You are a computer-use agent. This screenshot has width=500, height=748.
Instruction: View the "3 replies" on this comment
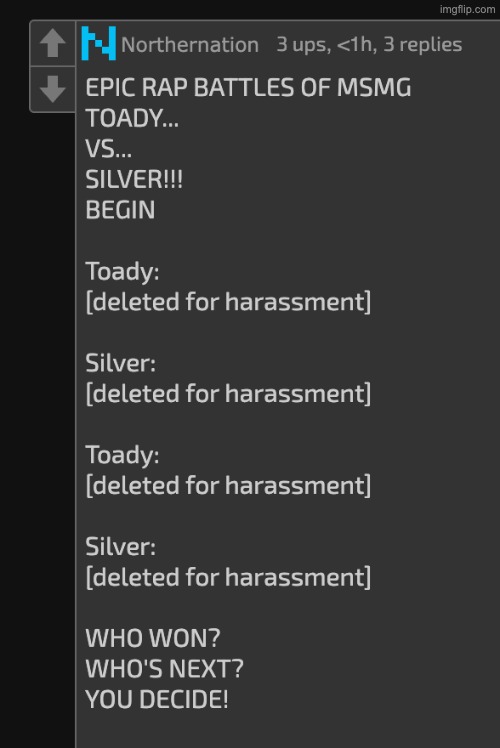423,44
